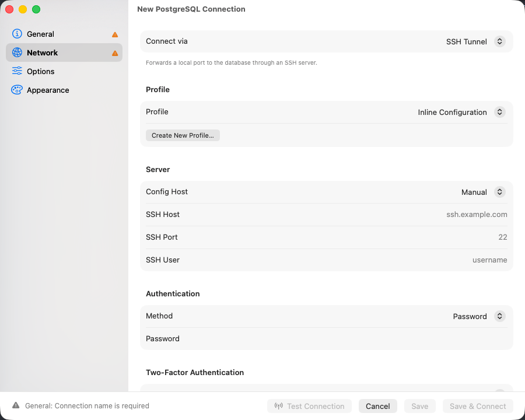Viewport: 525px width, 420px height.
Task: Click the green full-screen window button
Action: click(x=36, y=9)
